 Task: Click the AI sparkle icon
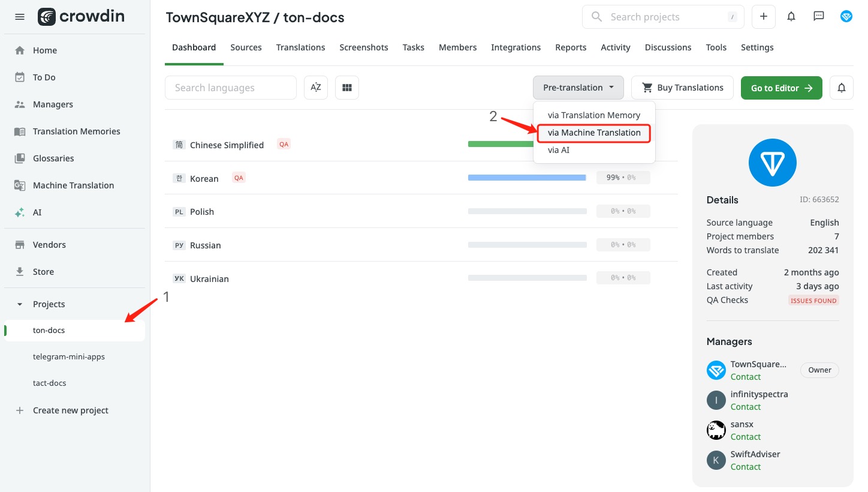point(20,212)
